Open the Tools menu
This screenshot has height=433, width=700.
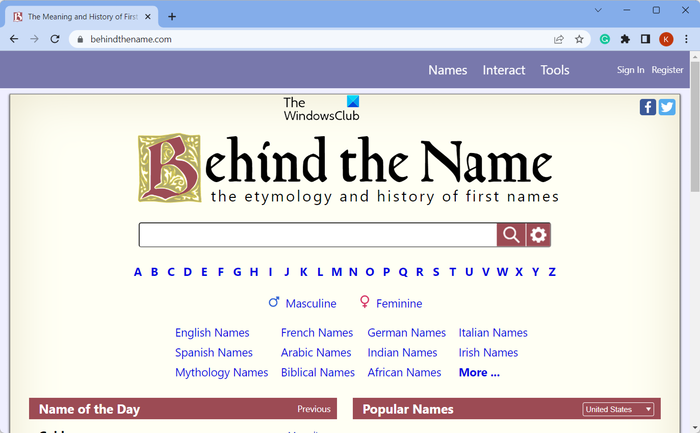tap(555, 70)
